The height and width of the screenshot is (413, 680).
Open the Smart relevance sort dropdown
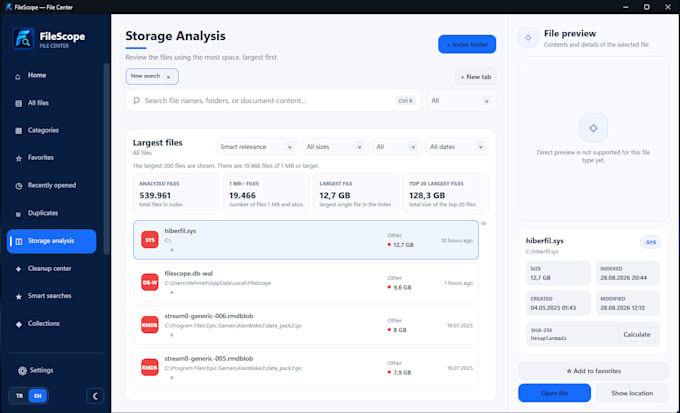point(257,147)
